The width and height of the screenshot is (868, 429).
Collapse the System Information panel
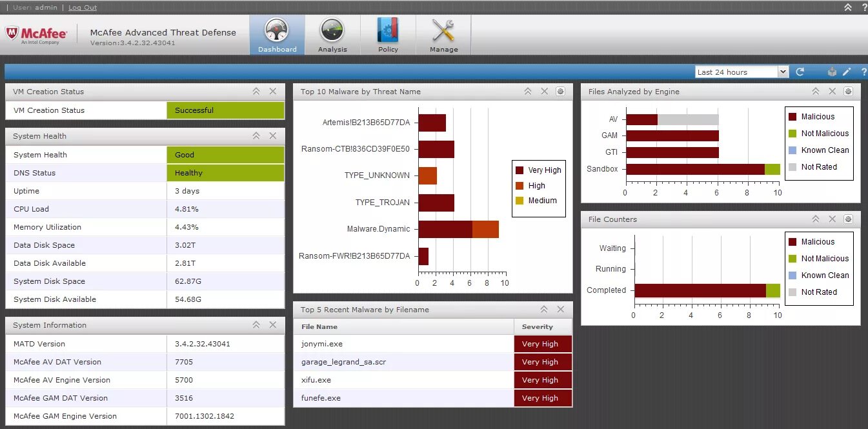(x=256, y=325)
